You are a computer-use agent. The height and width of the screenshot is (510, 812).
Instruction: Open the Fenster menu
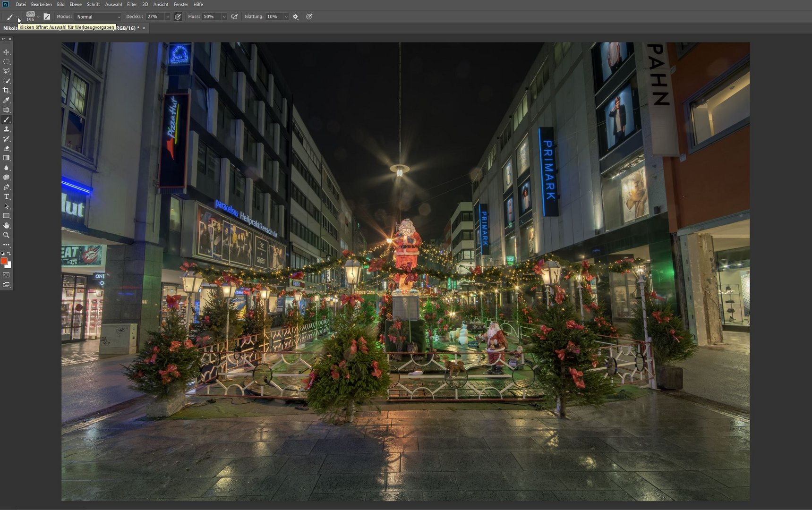[181, 4]
